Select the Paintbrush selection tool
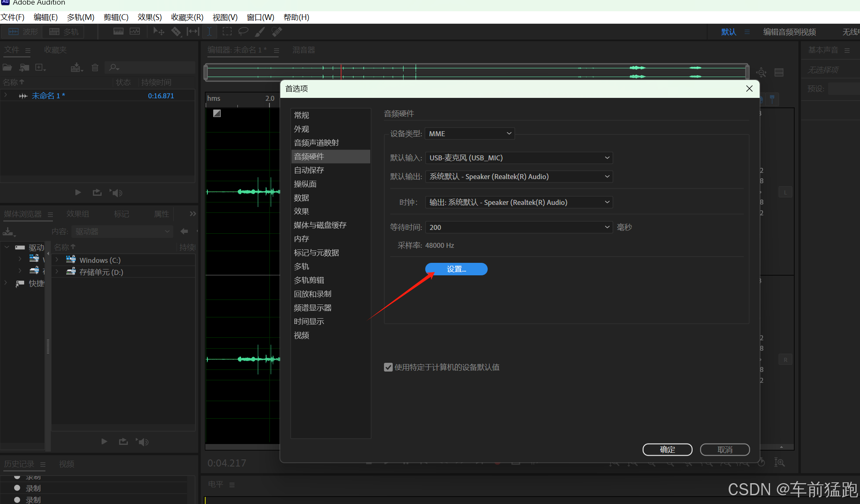This screenshot has height=504, width=860. (x=260, y=32)
